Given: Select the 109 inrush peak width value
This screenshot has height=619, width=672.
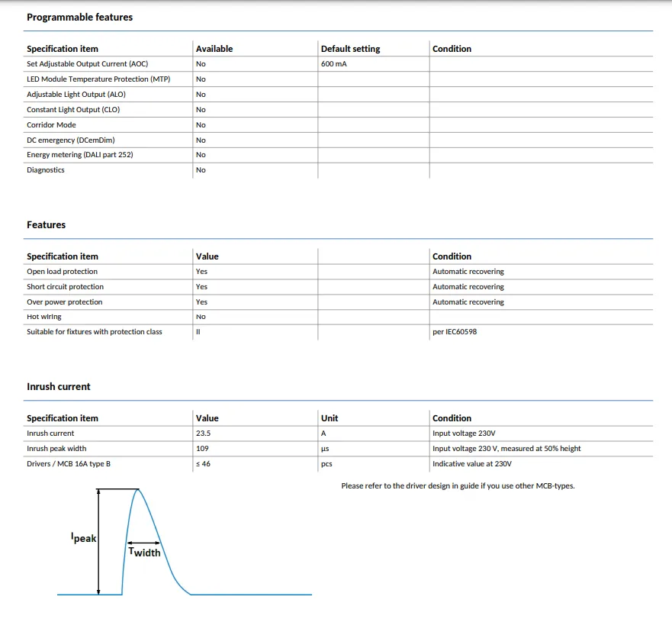Looking at the screenshot, I should point(202,449).
